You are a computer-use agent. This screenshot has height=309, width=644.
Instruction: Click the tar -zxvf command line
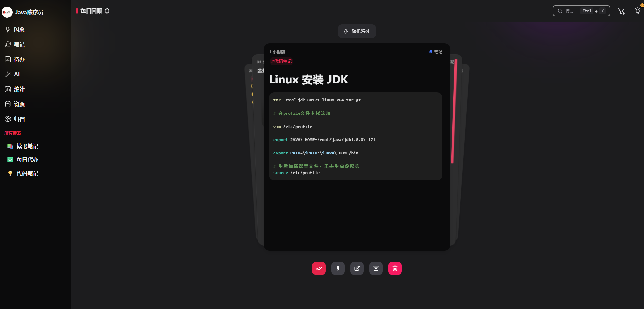click(317, 100)
